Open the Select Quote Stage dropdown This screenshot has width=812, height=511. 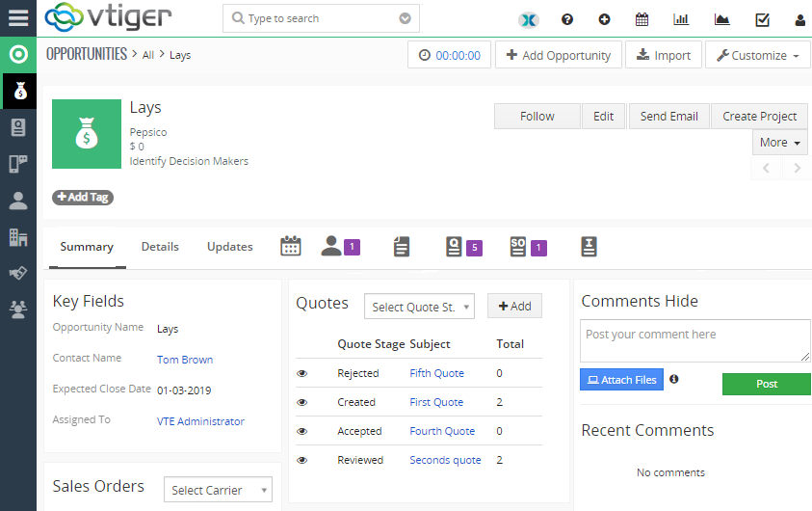(419, 307)
